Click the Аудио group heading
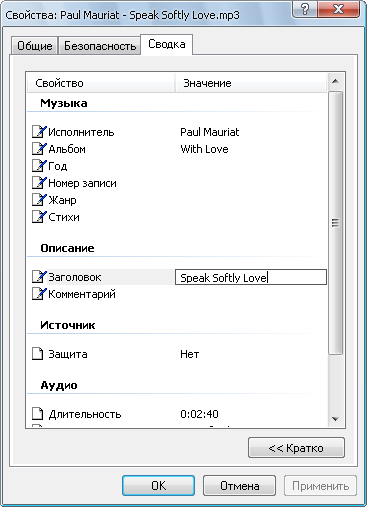This screenshot has height=507, width=367. (59, 385)
